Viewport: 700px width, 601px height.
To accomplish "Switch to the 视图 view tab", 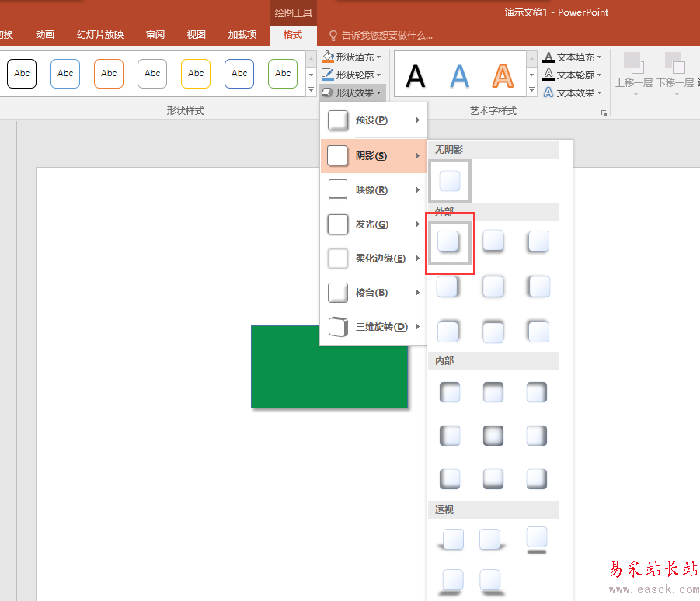I will [197, 35].
